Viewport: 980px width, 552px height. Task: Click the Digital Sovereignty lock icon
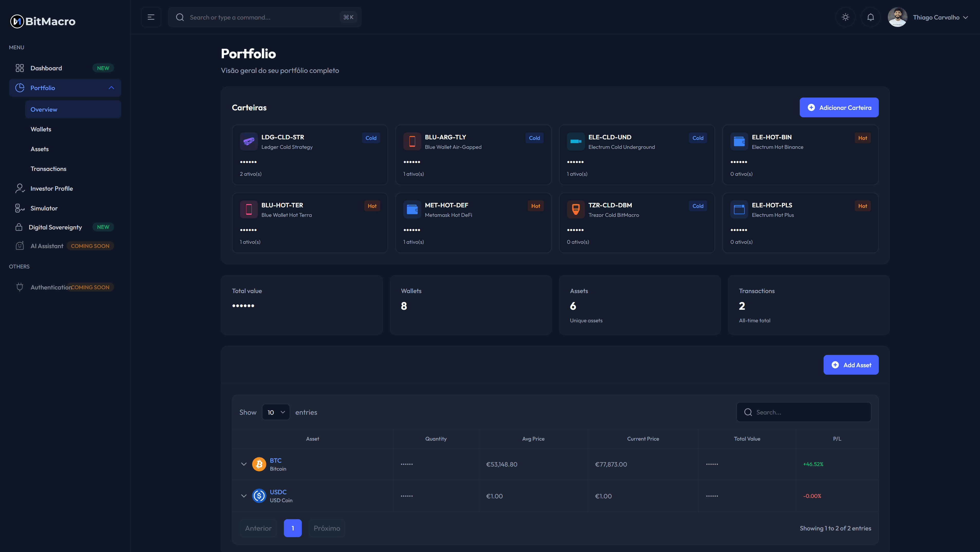(x=20, y=227)
